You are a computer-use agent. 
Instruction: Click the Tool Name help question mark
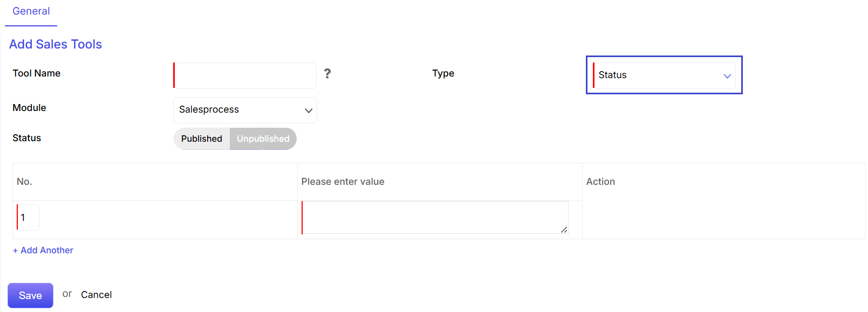point(327,74)
